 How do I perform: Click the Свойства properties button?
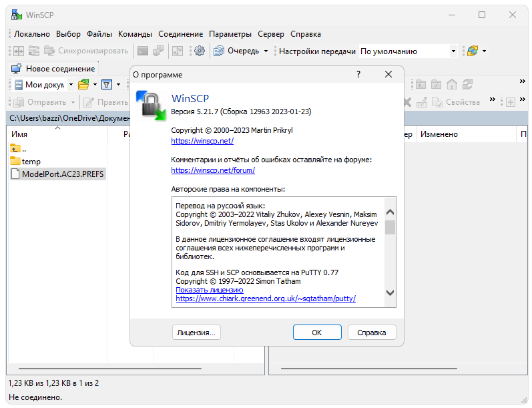pyautogui.click(x=456, y=102)
